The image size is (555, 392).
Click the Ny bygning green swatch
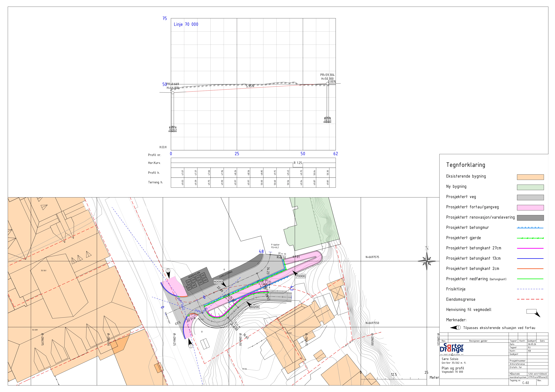[530, 187]
